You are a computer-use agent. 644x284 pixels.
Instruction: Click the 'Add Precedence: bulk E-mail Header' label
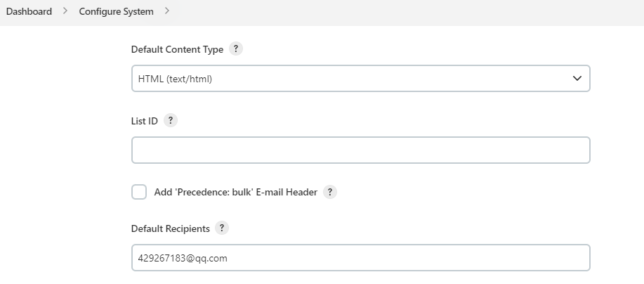(x=236, y=192)
